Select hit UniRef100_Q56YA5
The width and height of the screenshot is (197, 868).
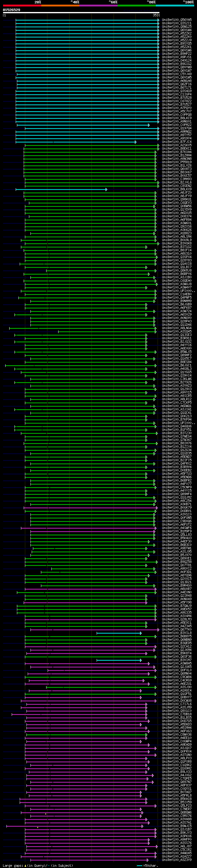(177, 20)
